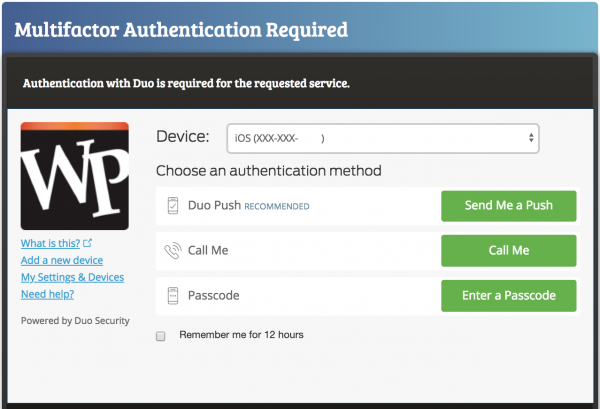This screenshot has height=409, width=600.
Task: Open My Settings & Devices link
Action: click(72, 277)
